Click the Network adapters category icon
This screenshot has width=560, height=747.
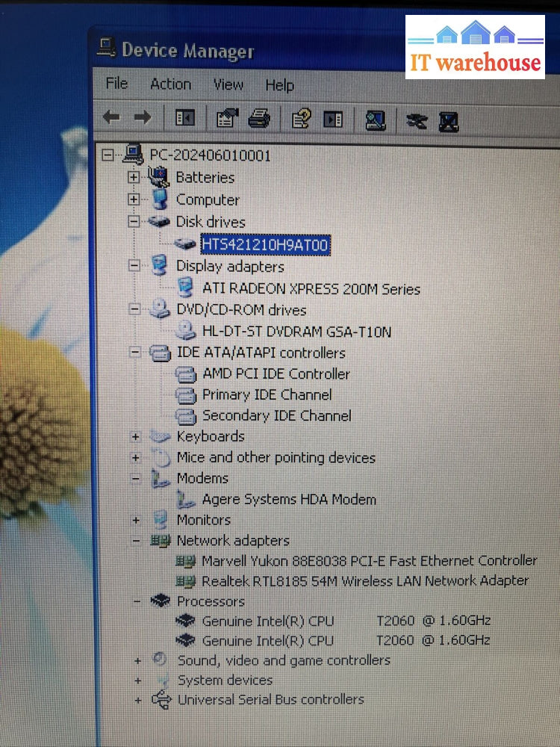tap(161, 541)
